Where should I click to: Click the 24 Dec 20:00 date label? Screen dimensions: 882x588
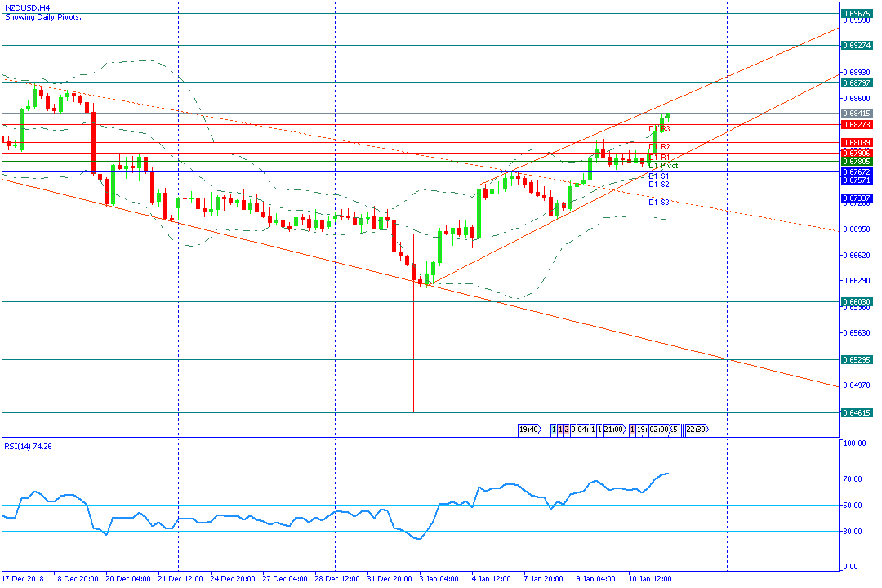[233, 578]
